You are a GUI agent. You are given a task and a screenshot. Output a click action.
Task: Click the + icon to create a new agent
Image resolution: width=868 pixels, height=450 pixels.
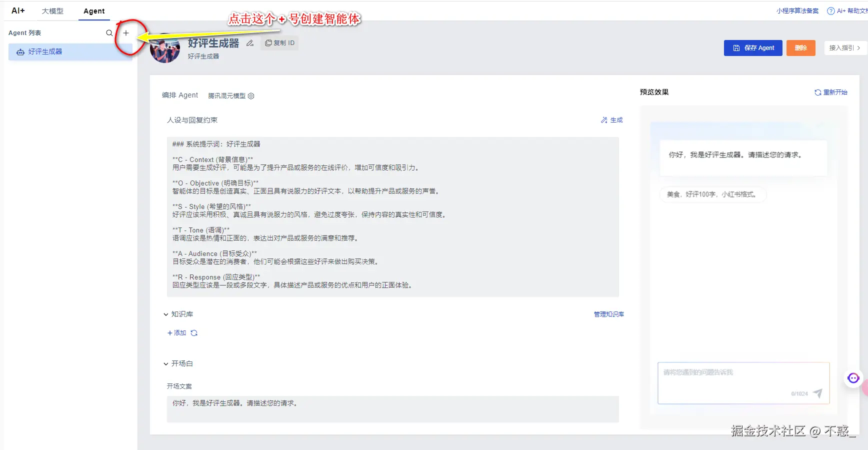(x=126, y=33)
